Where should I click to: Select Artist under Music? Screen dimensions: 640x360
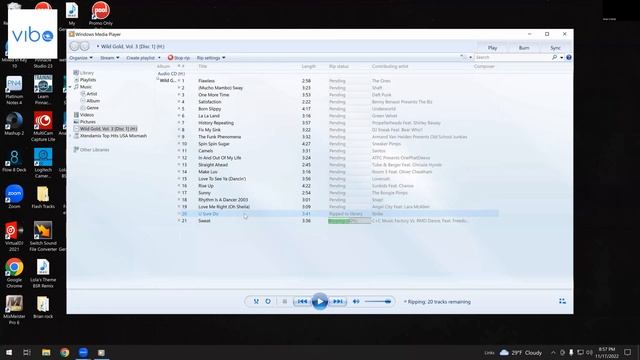coord(92,94)
